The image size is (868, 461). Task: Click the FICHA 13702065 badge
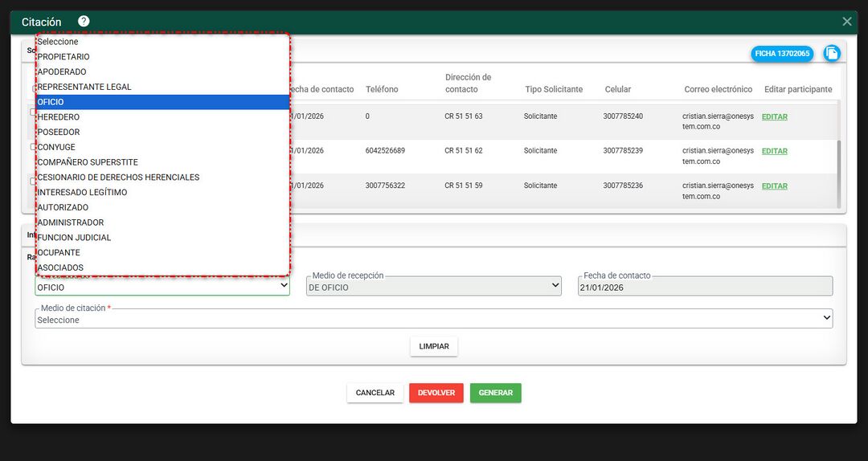point(782,53)
